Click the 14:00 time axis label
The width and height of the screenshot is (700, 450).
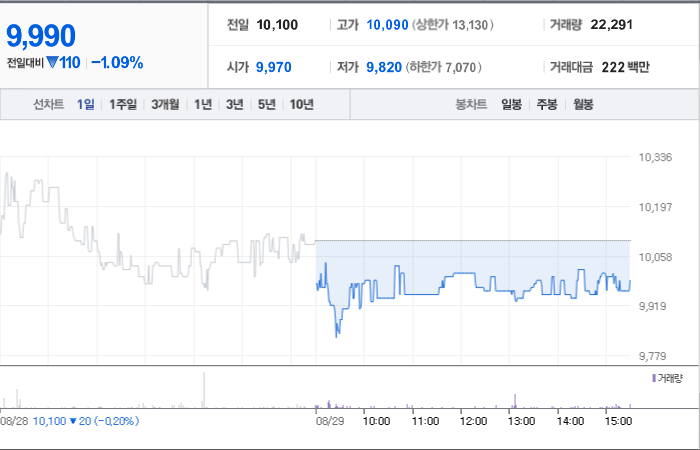coord(570,421)
